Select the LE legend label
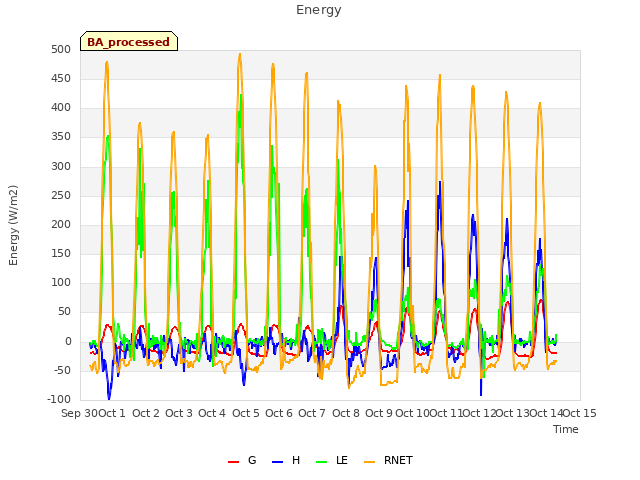Viewport: 640px width, 480px height. pos(342,460)
